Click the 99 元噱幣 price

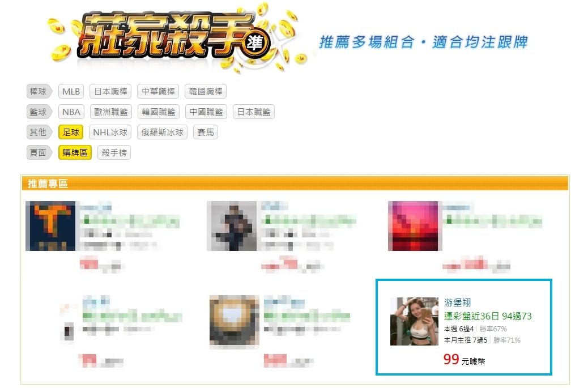tap(465, 360)
